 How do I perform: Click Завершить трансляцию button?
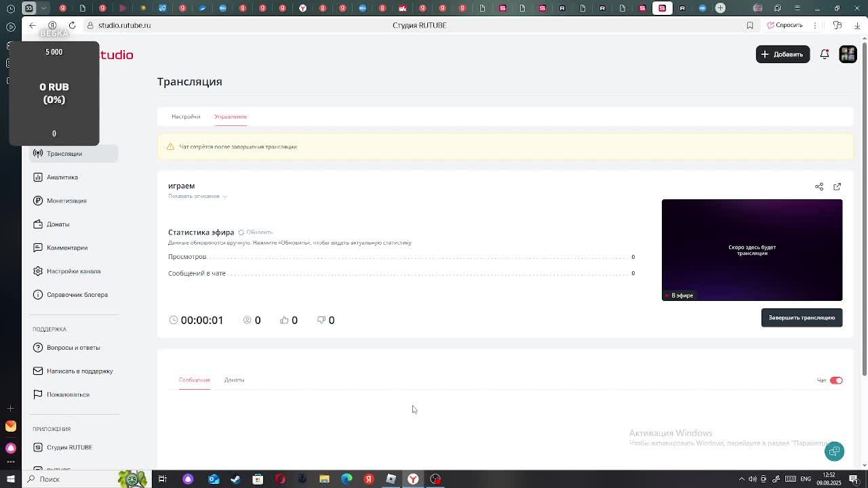click(x=802, y=318)
